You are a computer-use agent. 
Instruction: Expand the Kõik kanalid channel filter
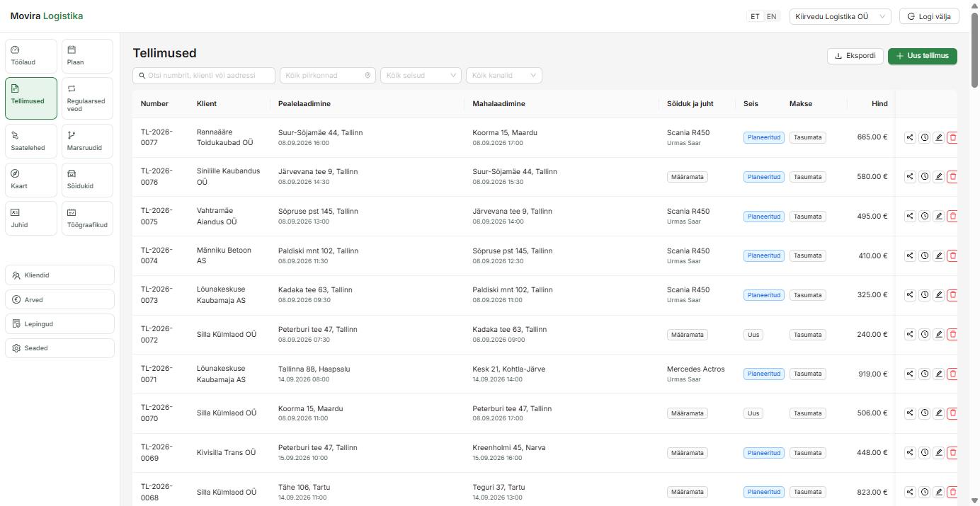click(x=504, y=75)
